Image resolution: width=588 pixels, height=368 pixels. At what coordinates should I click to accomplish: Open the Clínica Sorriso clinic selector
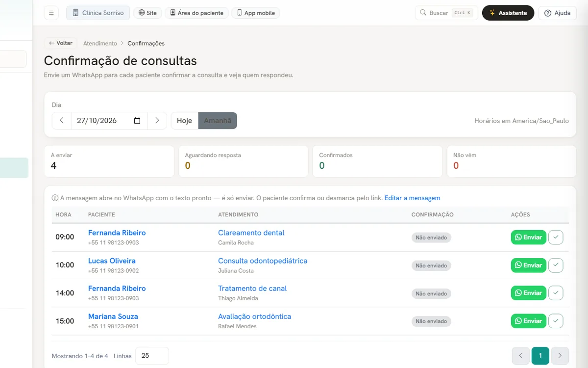click(98, 13)
